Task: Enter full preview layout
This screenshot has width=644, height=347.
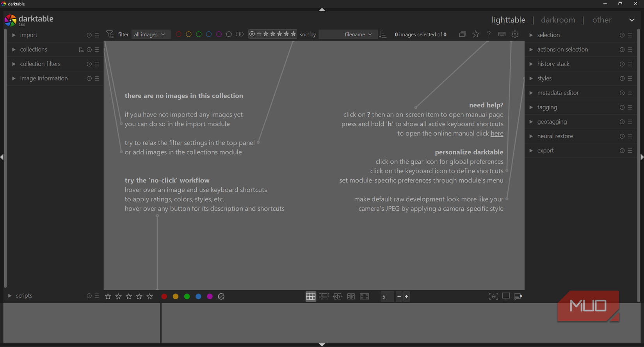Action: [365, 297]
